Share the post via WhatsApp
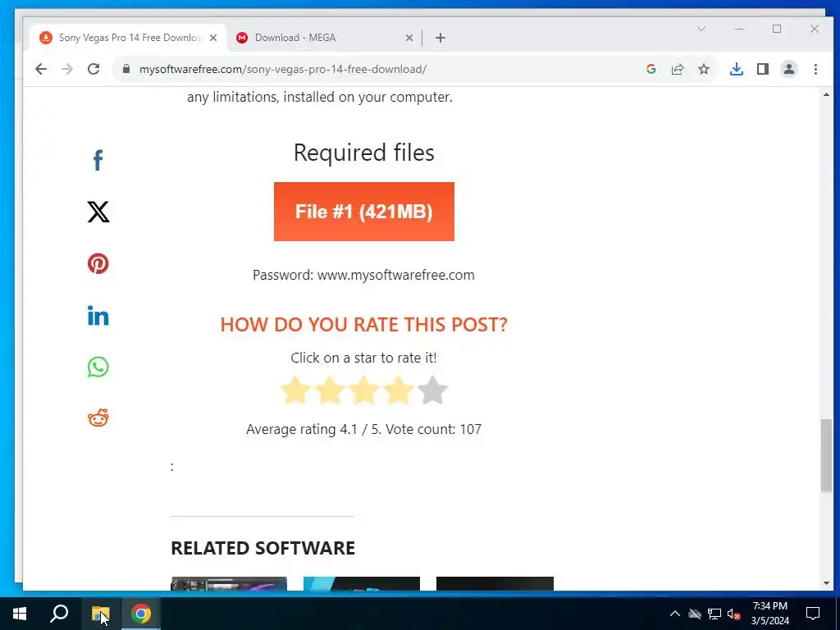 (x=98, y=367)
